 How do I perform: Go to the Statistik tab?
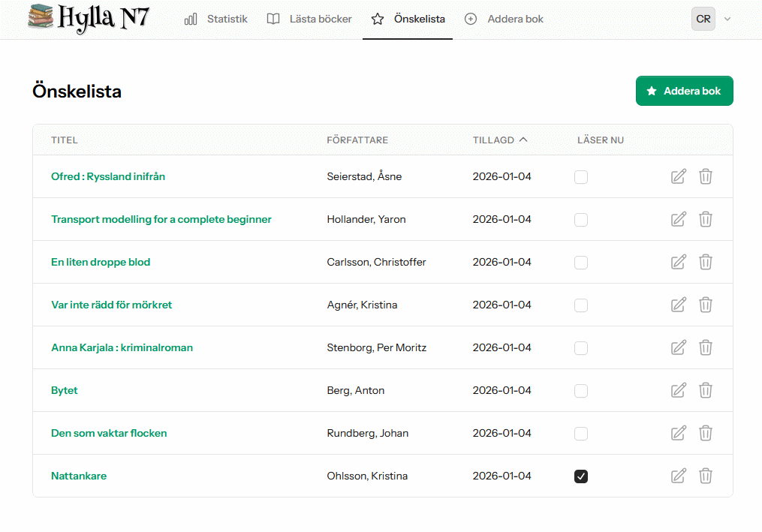(216, 19)
